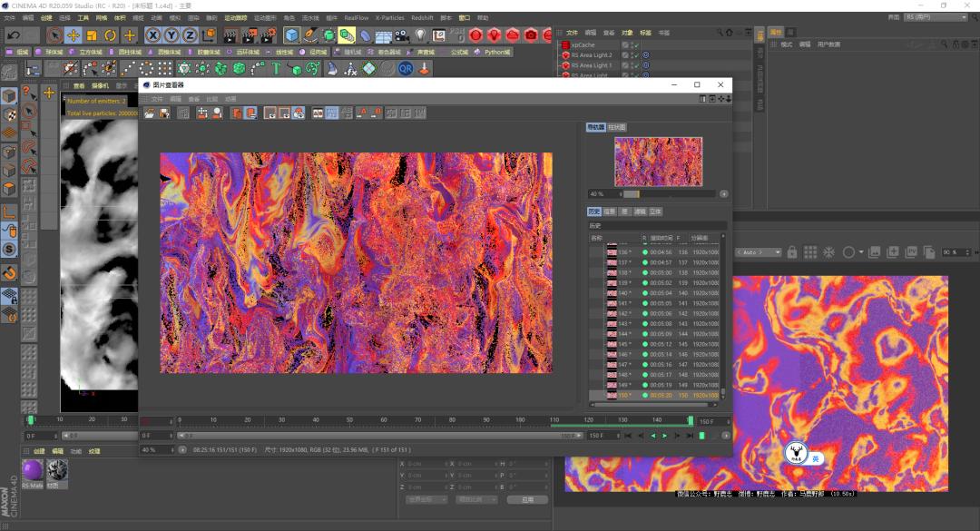Click the 40% zoom slider in the navigator panel

click(x=632, y=193)
